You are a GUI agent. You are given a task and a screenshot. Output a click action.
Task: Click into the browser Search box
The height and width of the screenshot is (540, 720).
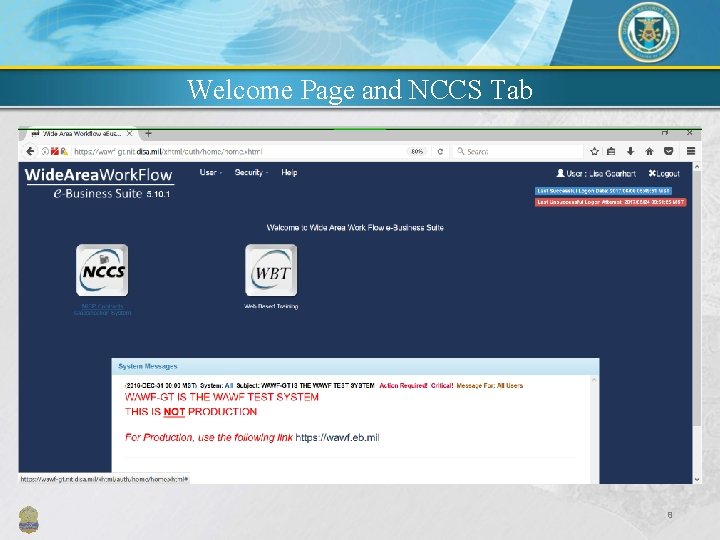click(x=519, y=151)
